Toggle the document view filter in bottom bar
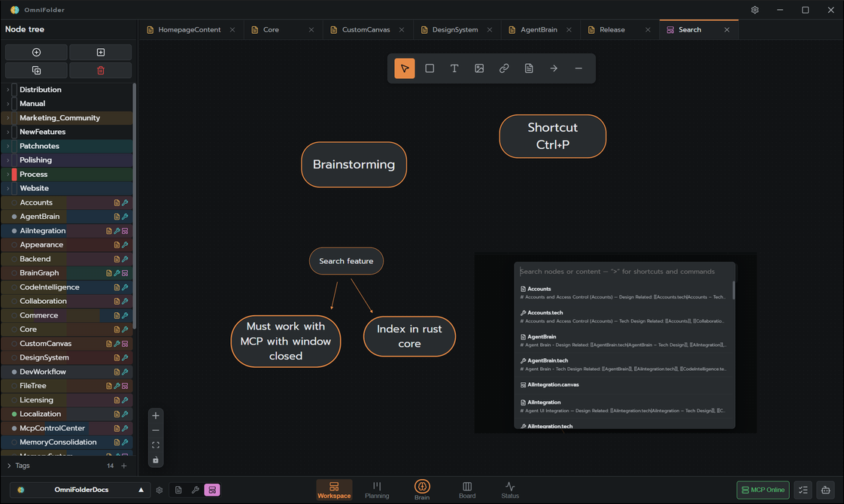Viewport: 844px width, 504px height. [178, 490]
